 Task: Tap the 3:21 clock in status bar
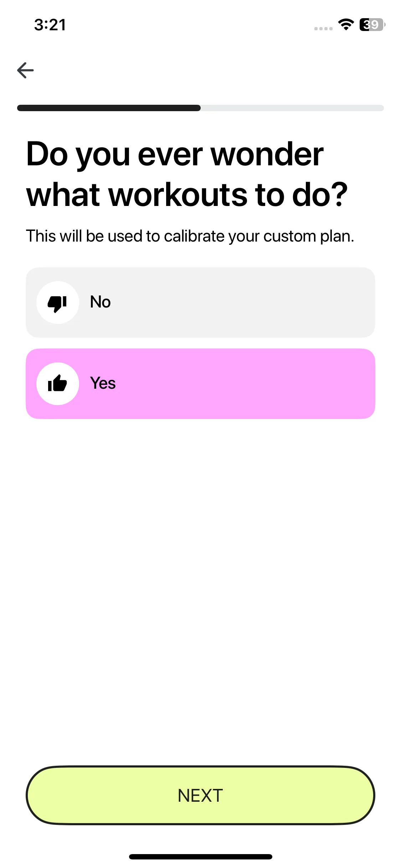tap(50, 25)
